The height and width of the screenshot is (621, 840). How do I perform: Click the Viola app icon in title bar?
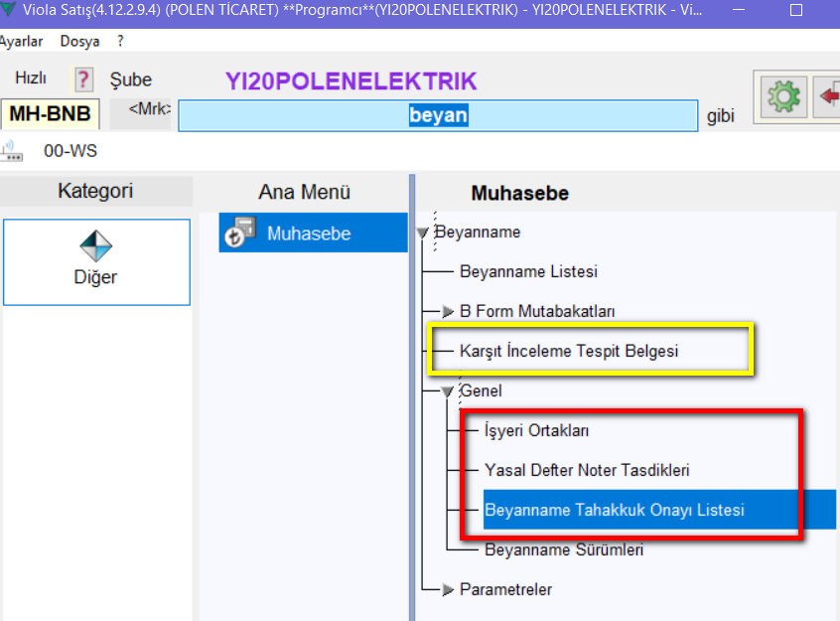pyautogui.click(x=9, y=10)
